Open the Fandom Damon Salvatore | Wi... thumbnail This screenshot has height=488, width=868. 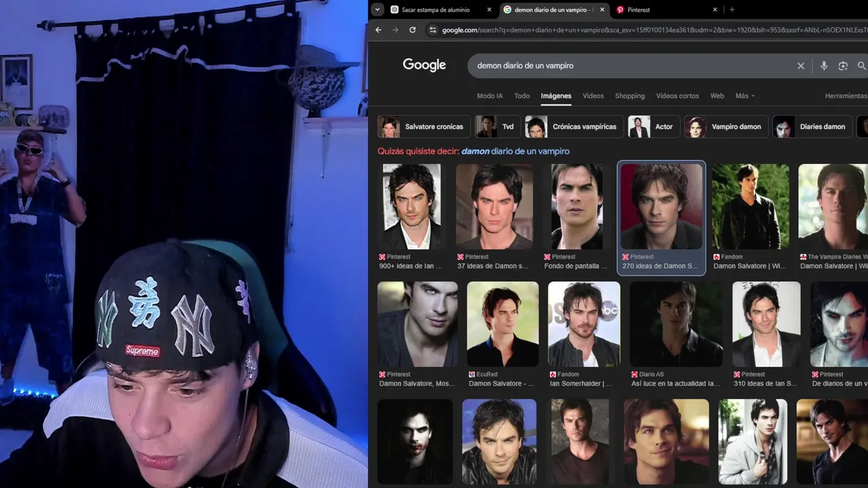point(751,207)
